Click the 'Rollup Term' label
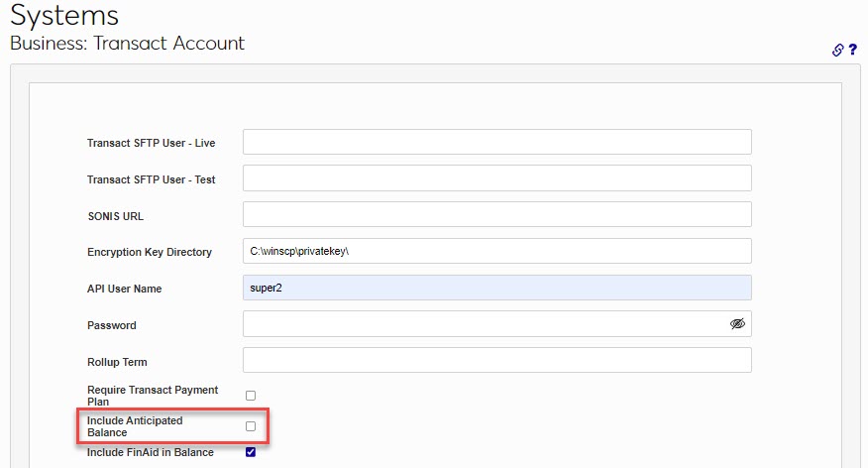The width and height of the screenshot is (868, 468). (x=117, y=362)
